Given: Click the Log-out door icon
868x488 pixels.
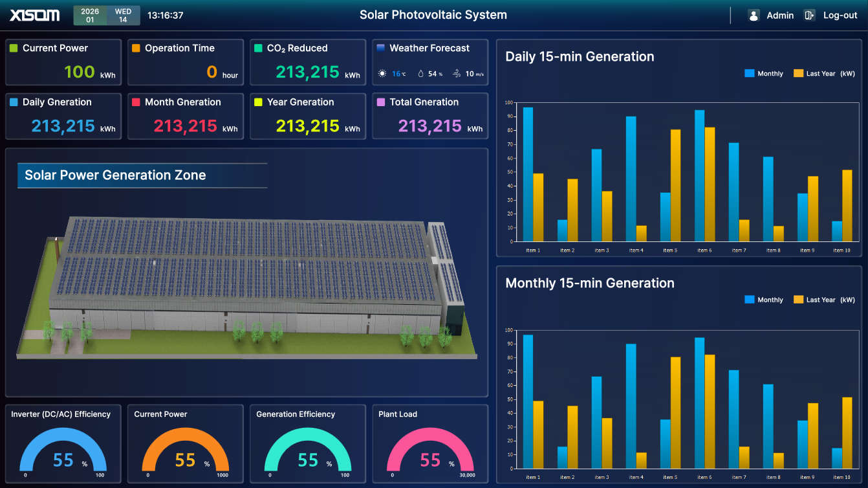Looking at the screenshot, I should coord(809,15).
